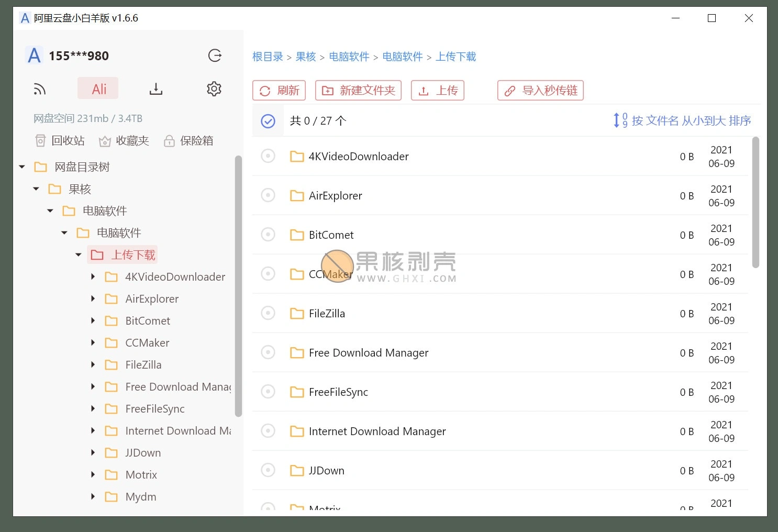Click folder icon of FileZilla list row
Screen dimensions: 778x532
click(x=297, y=313)
